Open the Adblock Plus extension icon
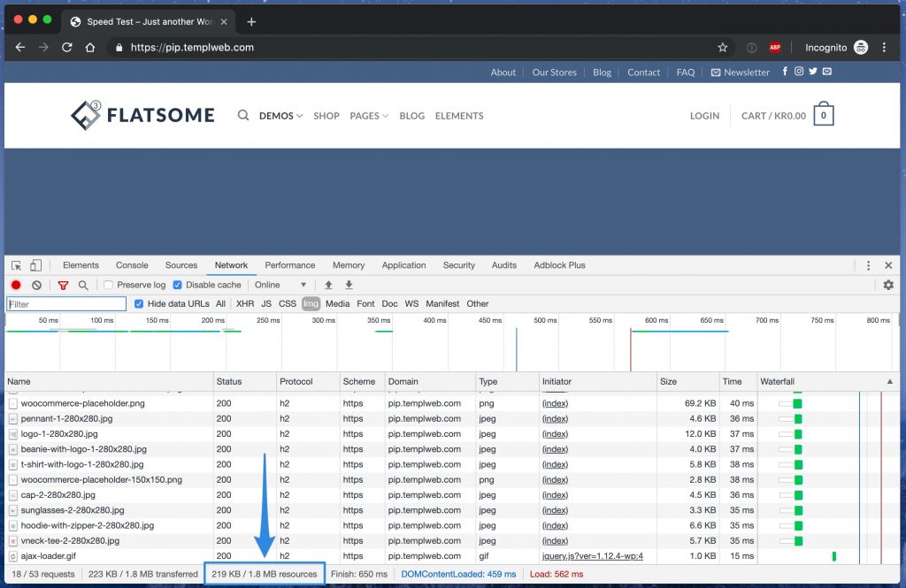Image resolution: width=906 pixels, height=588 pixels. click(x=775, y=48)
